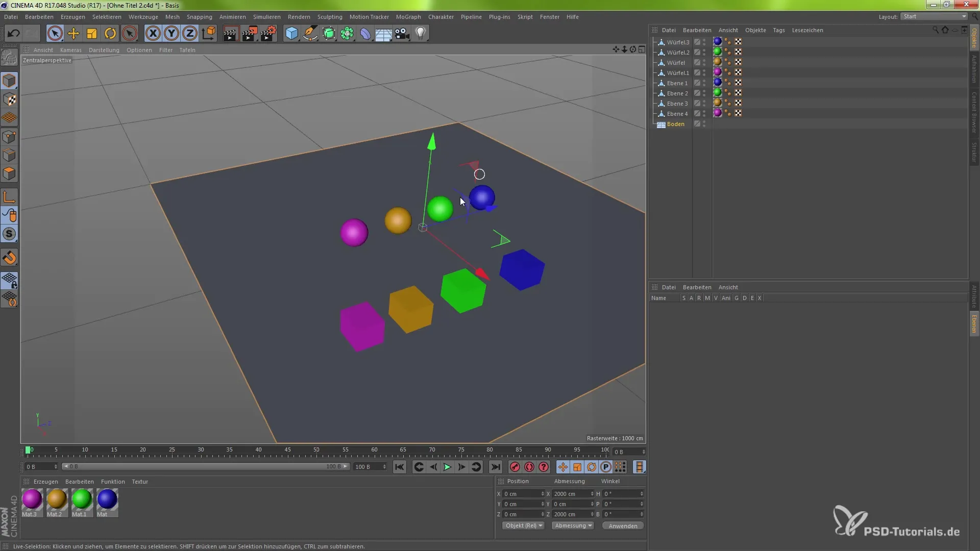Select the Live Selection tool
The image size is (980, 551).
point(55,34)
